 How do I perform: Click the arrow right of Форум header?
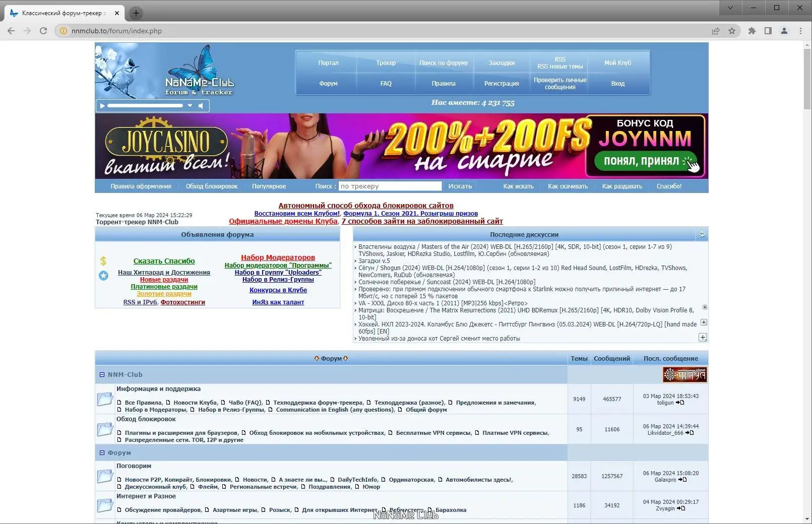click(x=346, y=358)
